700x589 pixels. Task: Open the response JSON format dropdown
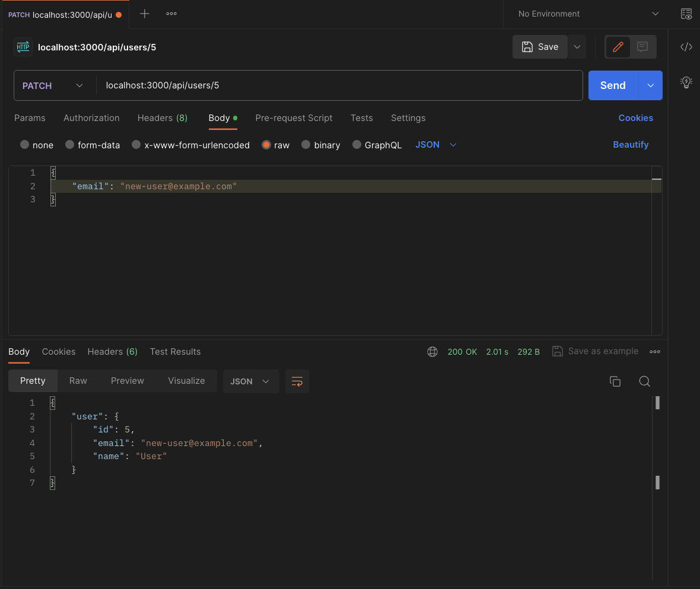click(250, 381)
